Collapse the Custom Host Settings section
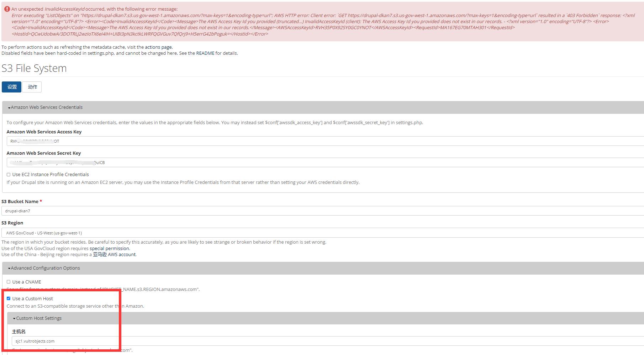This screenshot has height=355, width=644. (x=39, y=318)
